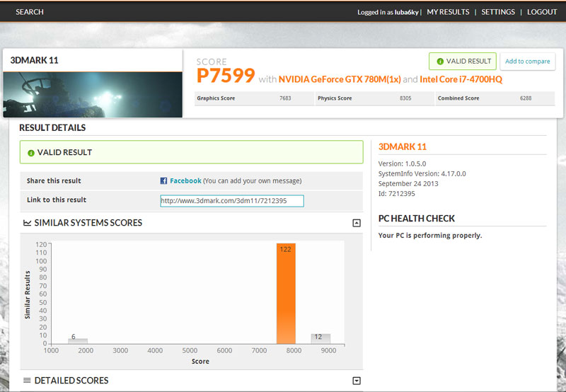Viewport: 566px width, 392px height.
Task: Click the VALID RESULT button at the top
Action: click(462, 62)
